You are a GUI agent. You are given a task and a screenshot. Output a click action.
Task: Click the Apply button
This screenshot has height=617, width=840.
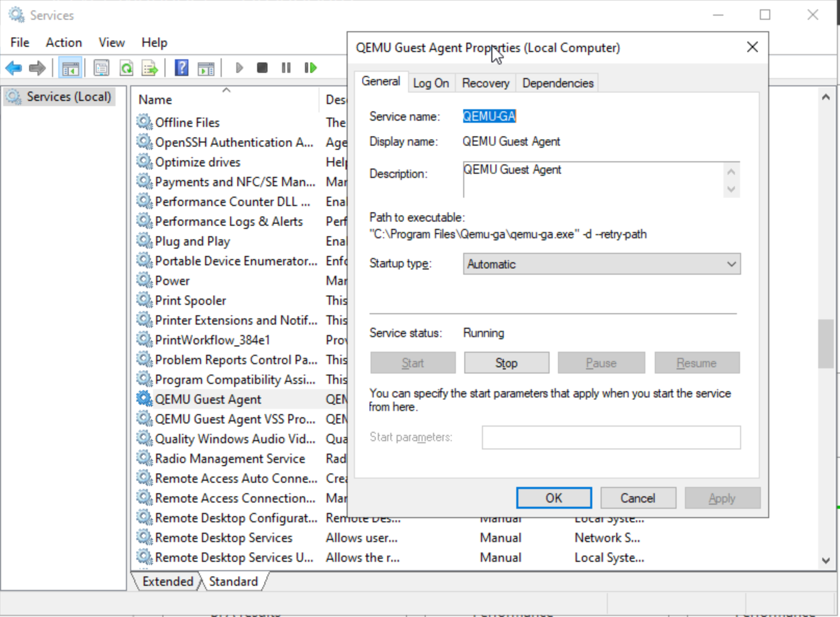click(722, 498)
